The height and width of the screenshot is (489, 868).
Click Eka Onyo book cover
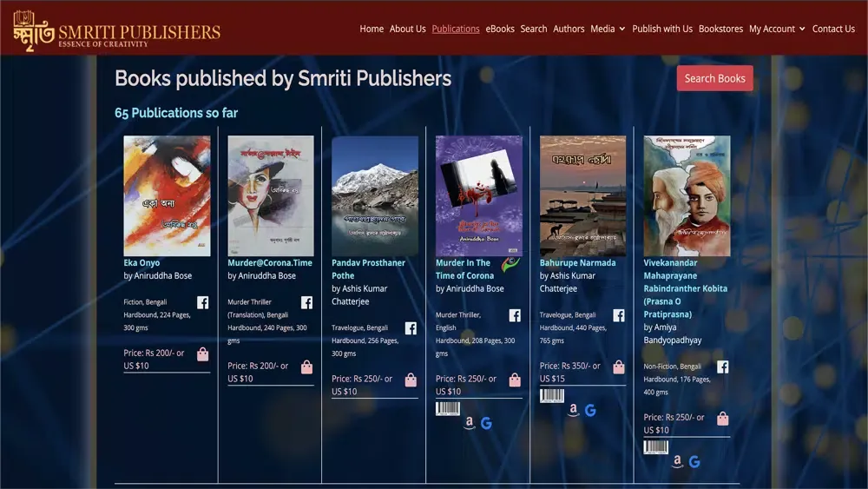pos(167,195)
